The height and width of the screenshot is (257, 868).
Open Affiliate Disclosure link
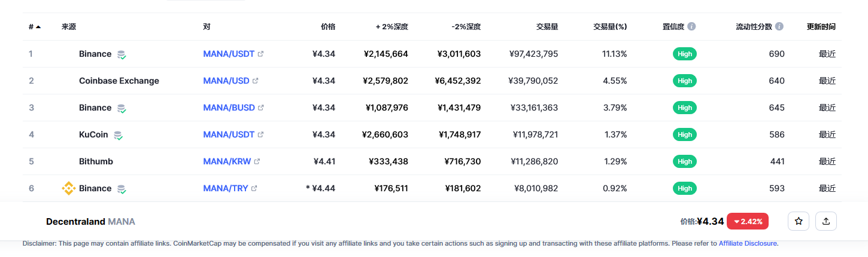748,243
